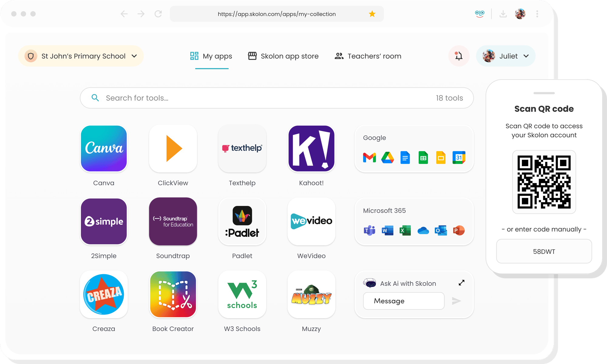
Task: Click the Ask Ai with Skolon label
Action: pos(408,283)
